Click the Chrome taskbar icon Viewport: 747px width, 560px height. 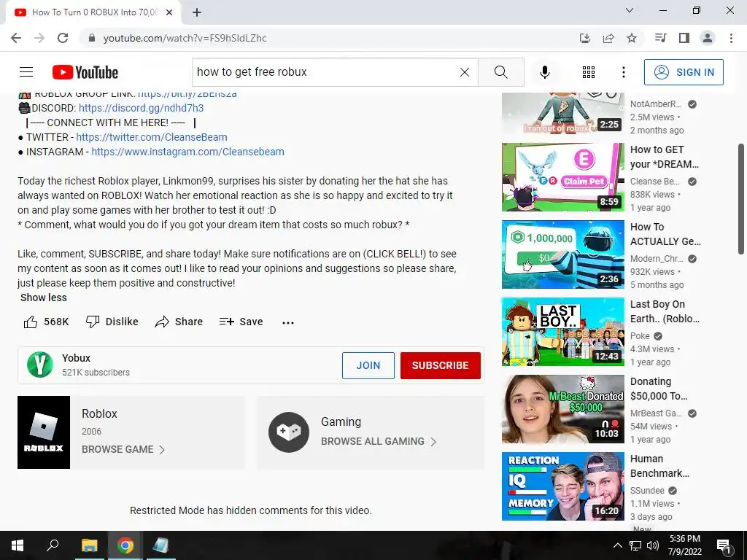pos(125,545)
